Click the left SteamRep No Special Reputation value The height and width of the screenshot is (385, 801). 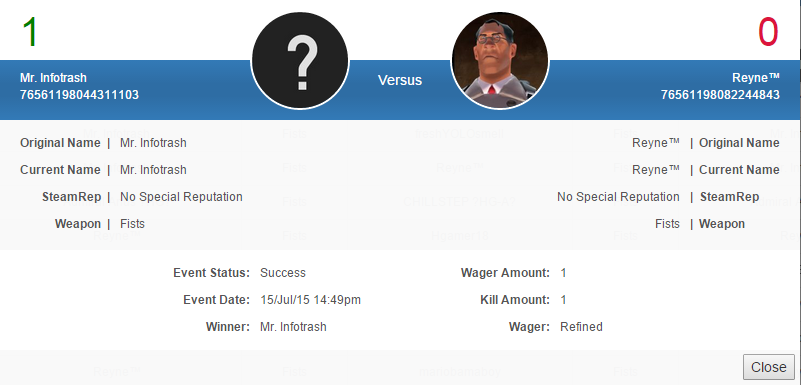[181, 197]
